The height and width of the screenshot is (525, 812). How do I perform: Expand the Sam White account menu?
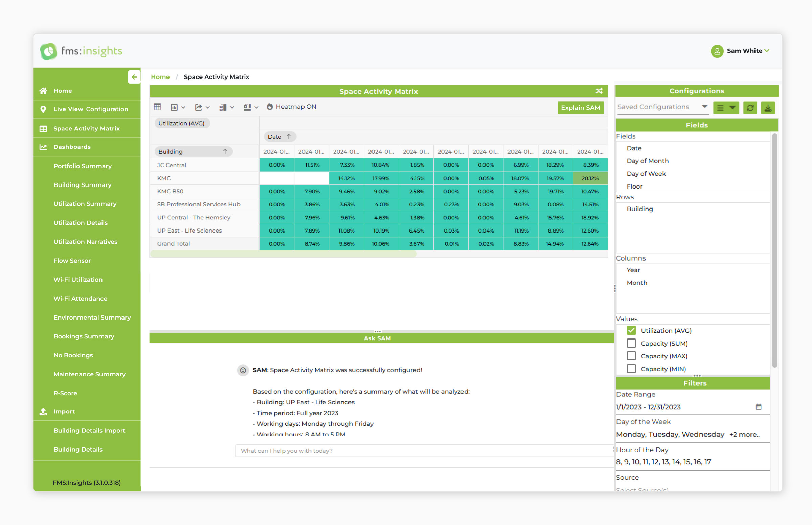tap(767, 51)
